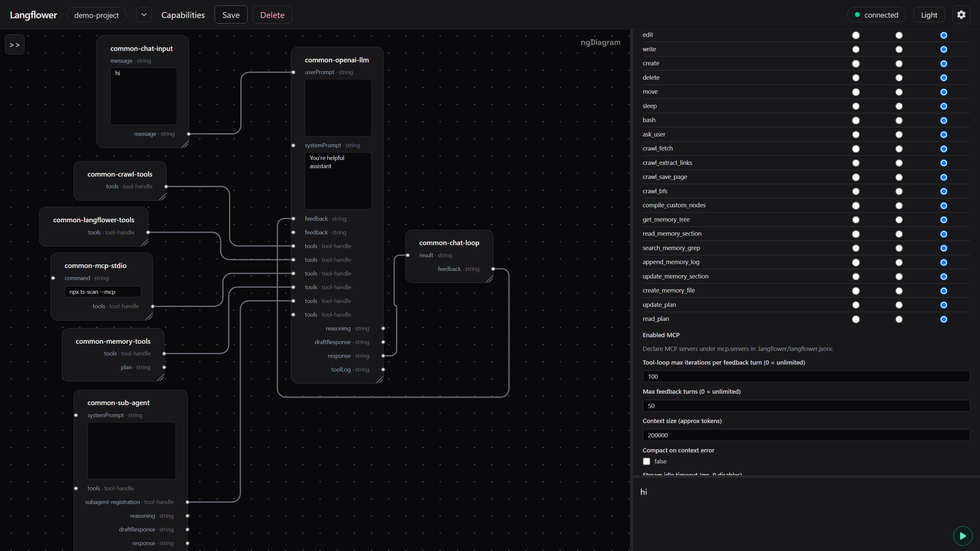Screen dimensions: 980x551
Task: Click the plan output port on common-memory-tools
Action: 164,367
